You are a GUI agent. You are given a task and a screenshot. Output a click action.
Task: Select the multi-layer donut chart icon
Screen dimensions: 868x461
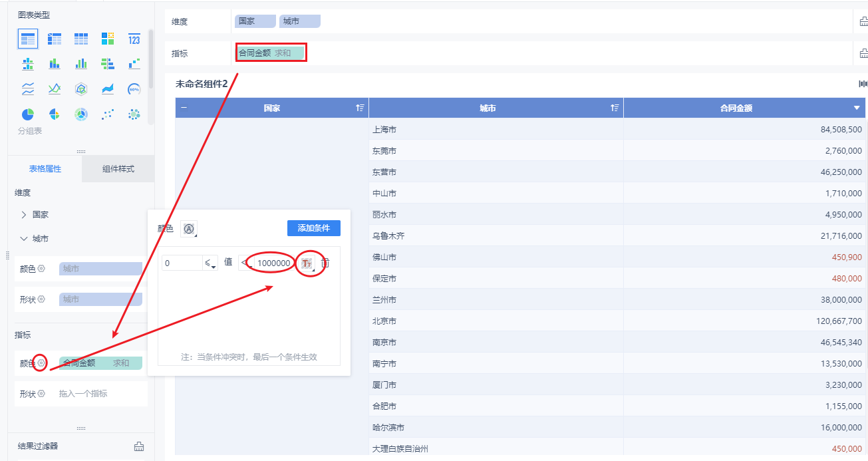pyautogui.click(x=81, y=114)
